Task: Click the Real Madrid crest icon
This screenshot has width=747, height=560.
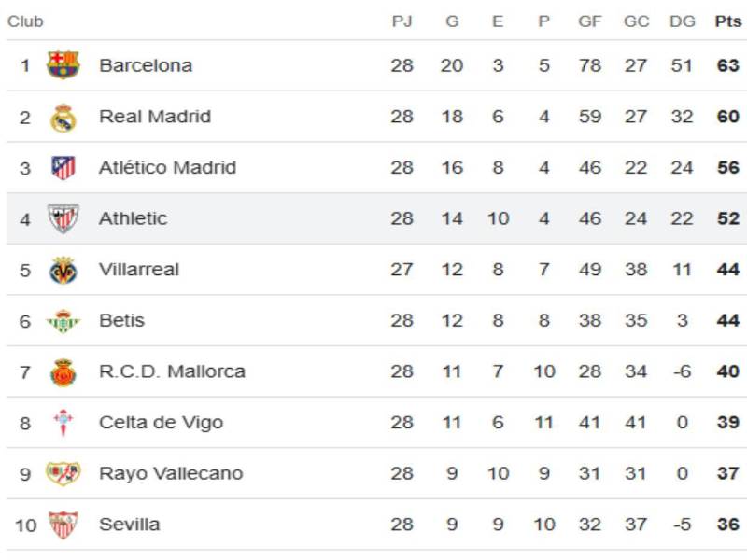Action: (63, 118)
